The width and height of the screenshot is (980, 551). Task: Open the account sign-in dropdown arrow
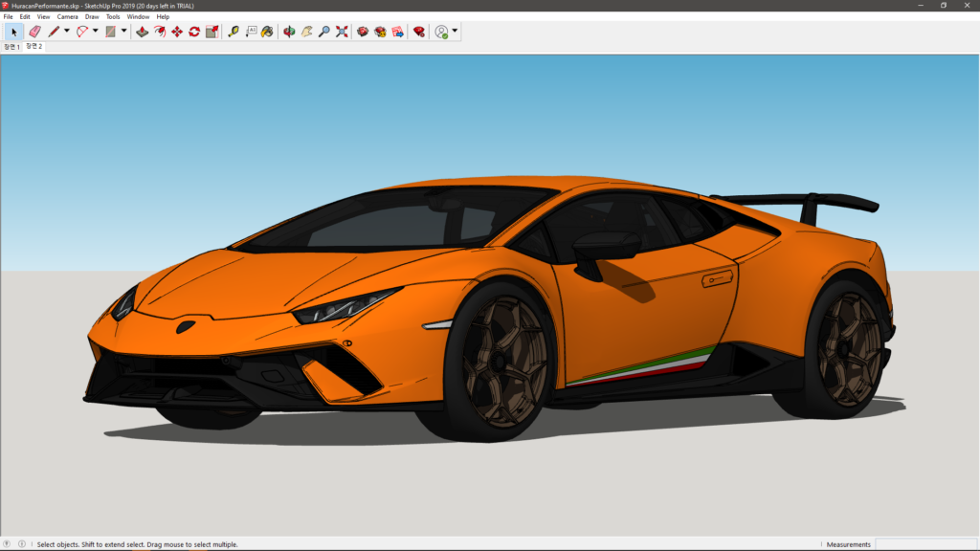pyautogui.click(x=455, y=32)
